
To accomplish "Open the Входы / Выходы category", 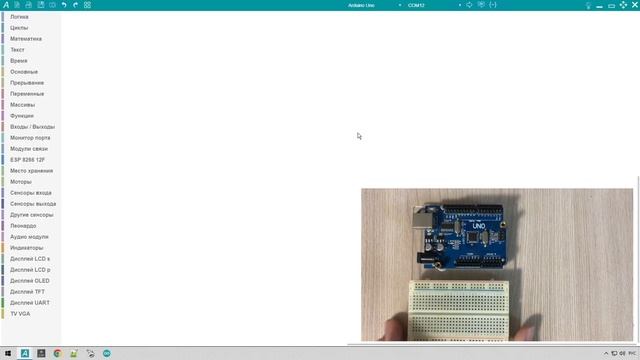I will pos(32,127).
